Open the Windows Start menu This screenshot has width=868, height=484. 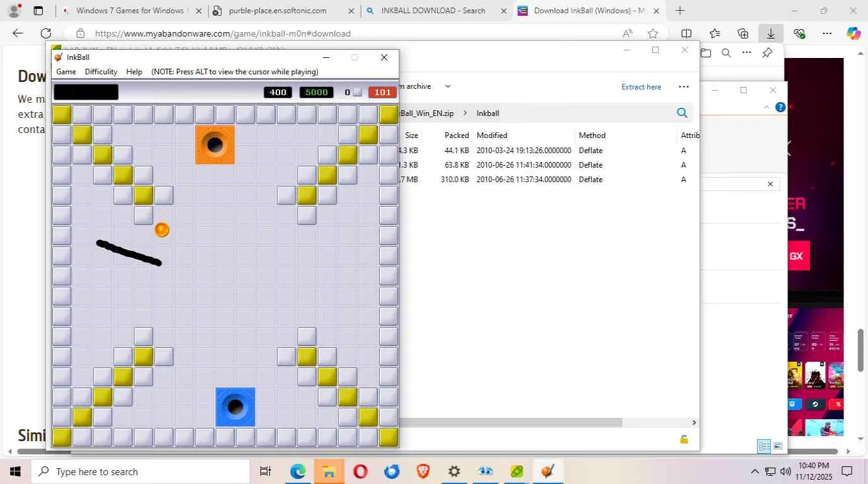tap(15, 471)
